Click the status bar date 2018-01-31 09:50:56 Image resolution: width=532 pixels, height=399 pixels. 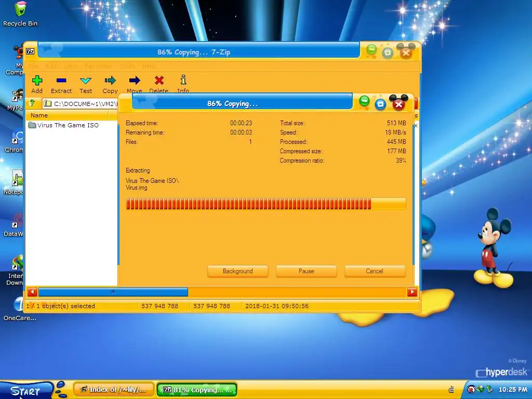[277, 306]
